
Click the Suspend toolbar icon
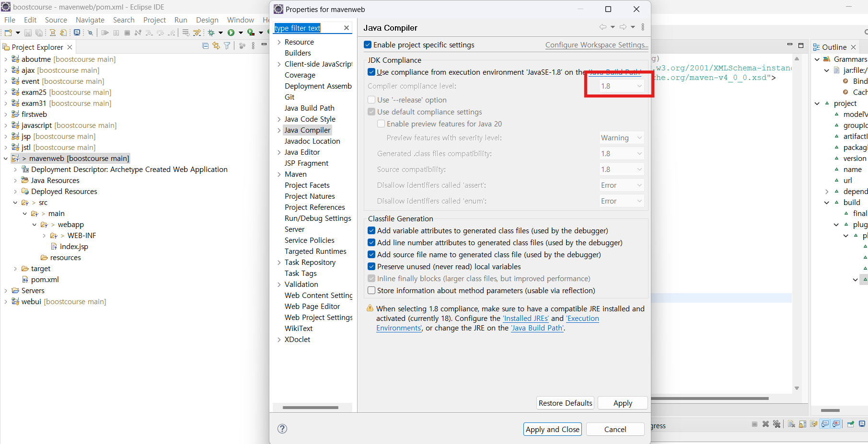pyautogui.click(x=116, y=33)
